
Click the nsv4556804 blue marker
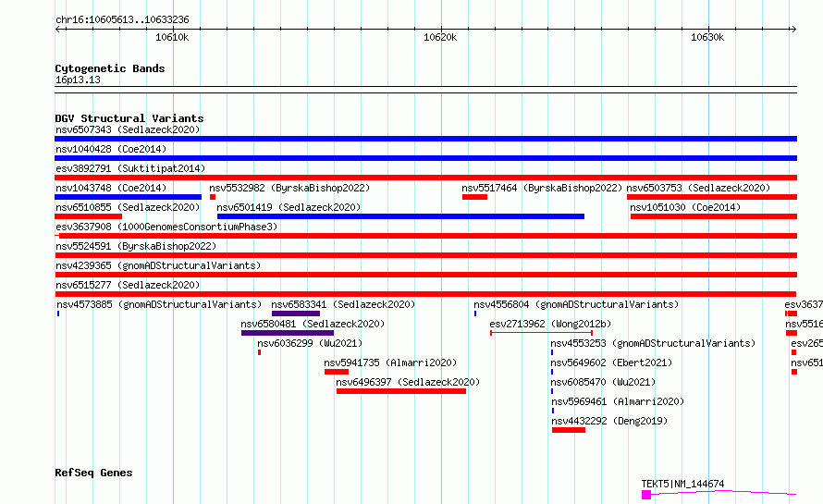coord(475,313)
